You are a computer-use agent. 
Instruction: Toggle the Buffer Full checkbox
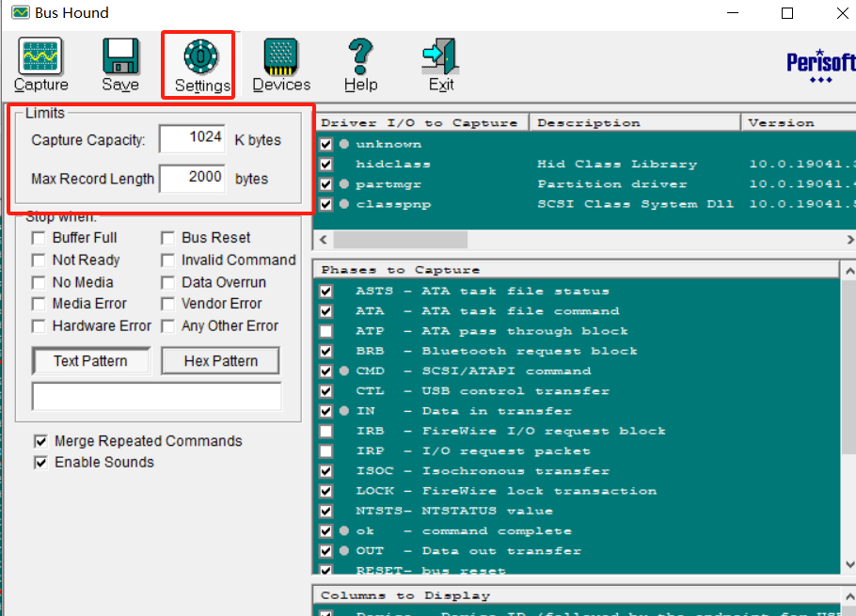[39, 239]
